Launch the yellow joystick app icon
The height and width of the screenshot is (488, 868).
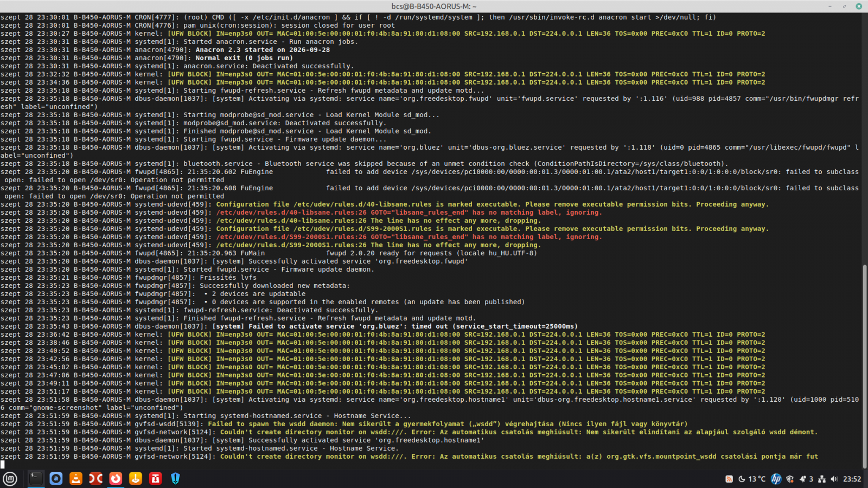click(136, 478)
